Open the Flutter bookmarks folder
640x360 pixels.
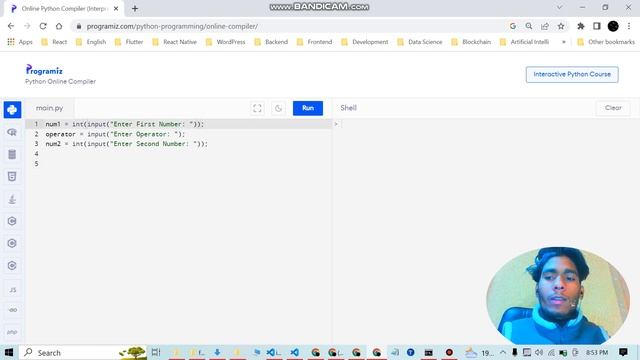(x=129, y=42)
